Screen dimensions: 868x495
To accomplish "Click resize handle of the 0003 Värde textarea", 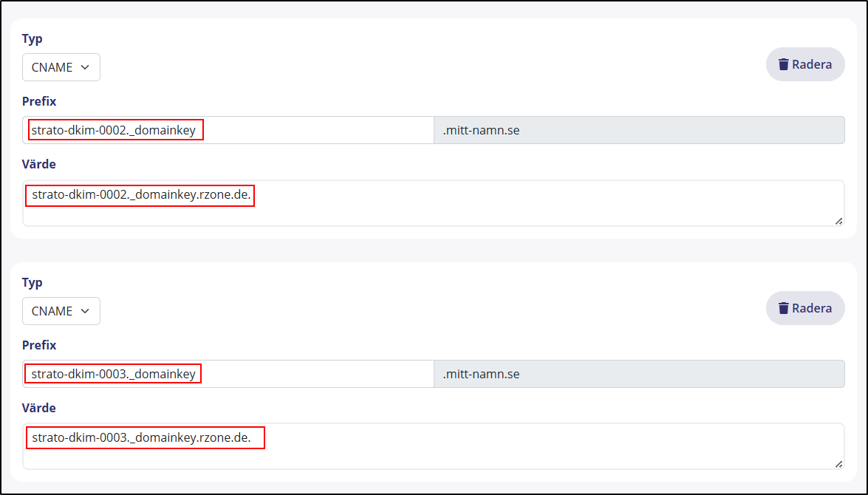I will click(x=838, y=464).
